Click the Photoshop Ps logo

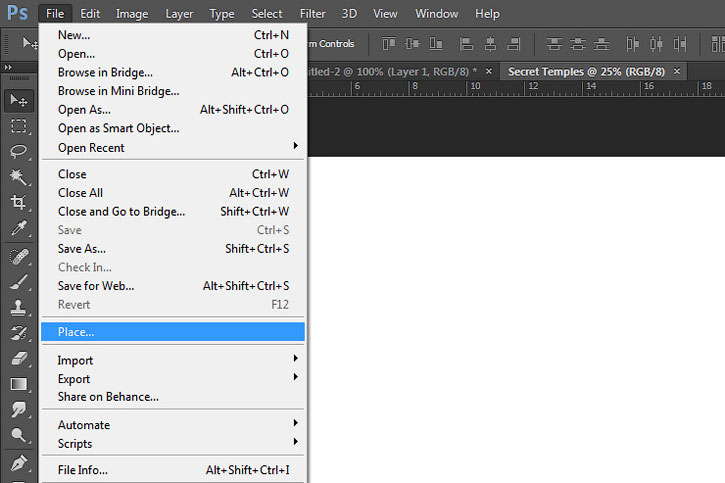[x=18, y=13]
